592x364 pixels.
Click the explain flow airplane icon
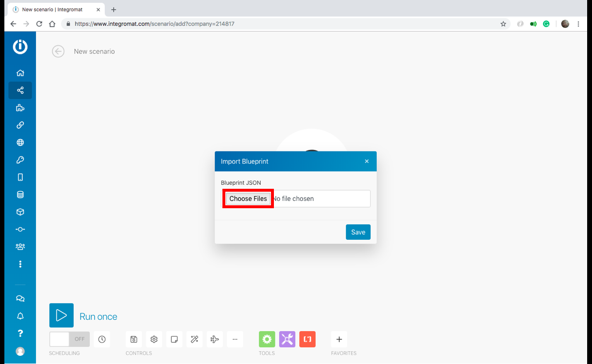click(215, 339)
